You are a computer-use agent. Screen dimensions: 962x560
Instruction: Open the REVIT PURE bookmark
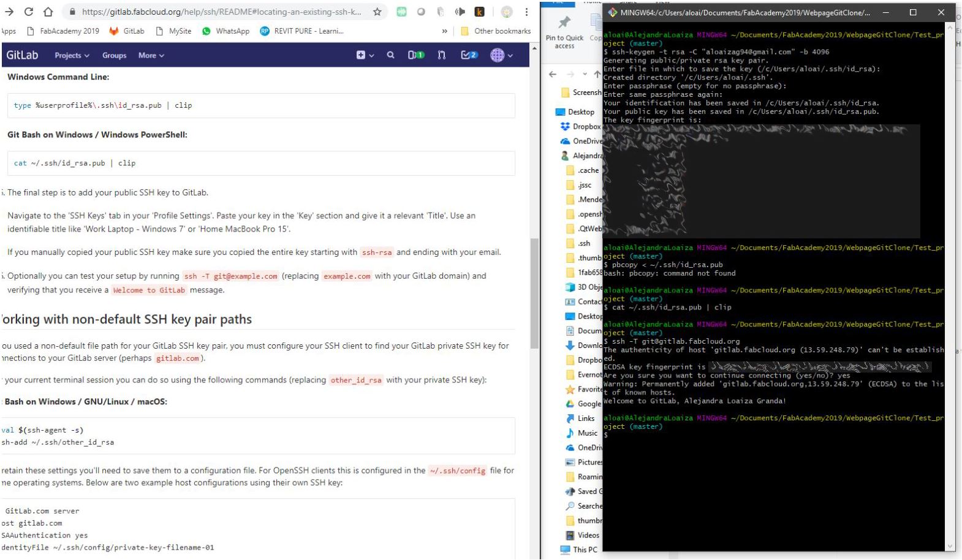coord(301,31)
